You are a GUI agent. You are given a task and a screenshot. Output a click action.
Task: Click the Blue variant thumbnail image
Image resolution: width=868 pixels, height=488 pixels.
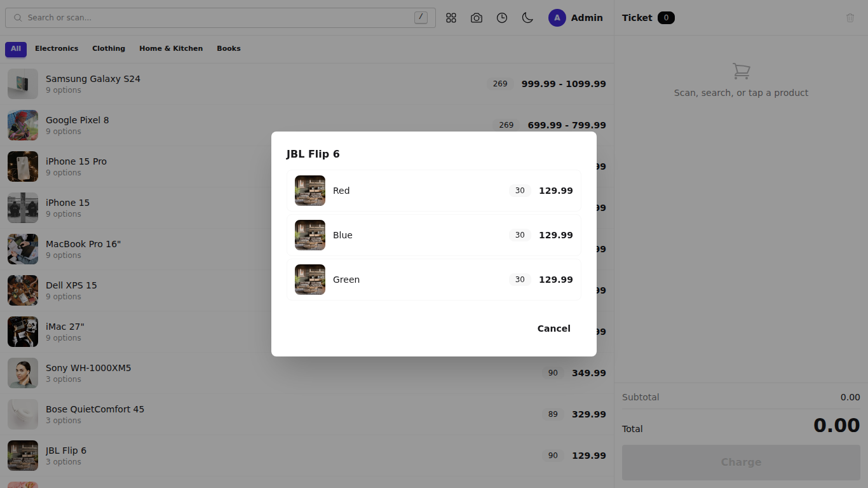310,235
